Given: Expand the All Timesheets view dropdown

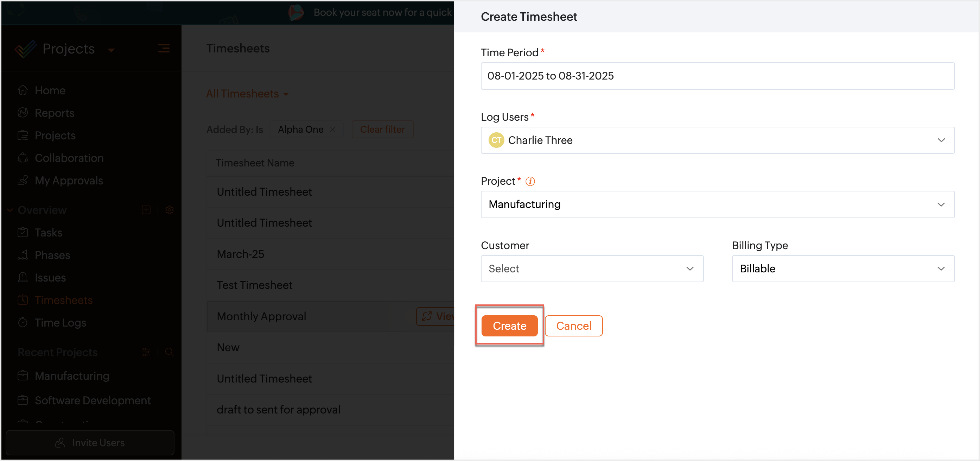Looking at the screenshot, I should [247, 94].
